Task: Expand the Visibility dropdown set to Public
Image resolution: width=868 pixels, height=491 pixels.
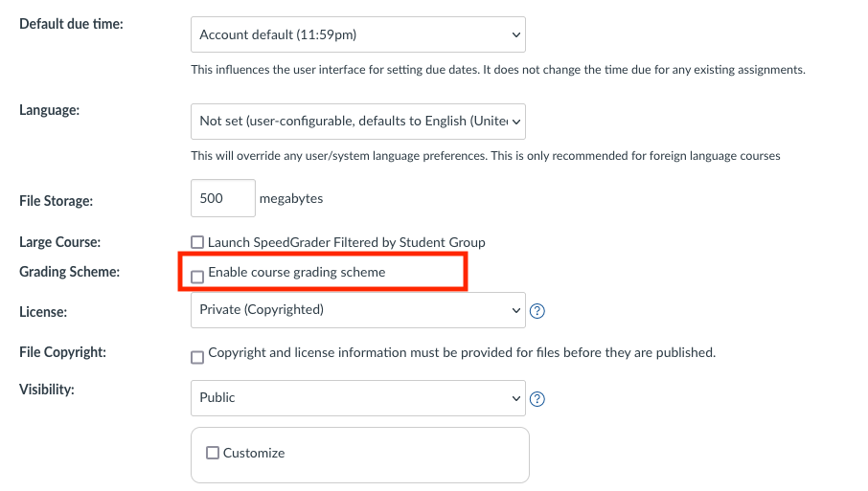Action: [358, 398]
